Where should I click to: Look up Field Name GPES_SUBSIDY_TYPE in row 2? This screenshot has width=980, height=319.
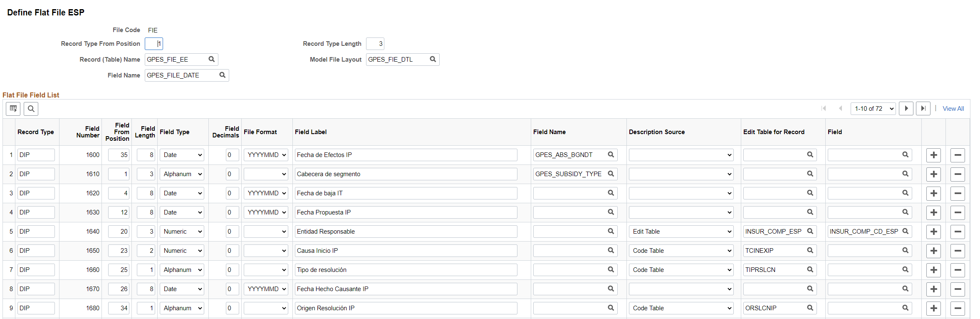(x=611, y=174)
